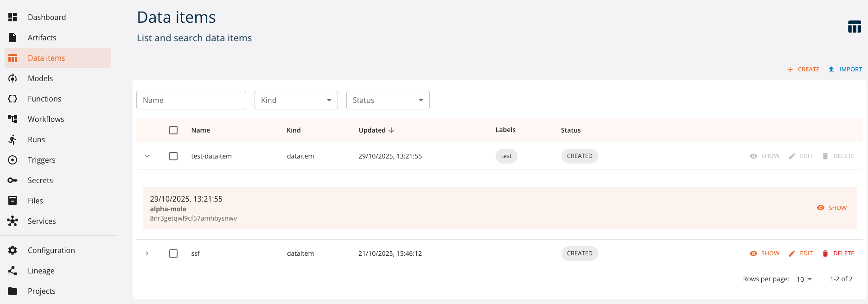Click the red trash icon for ssf
Viewport: 868px width, 304px height.
pos(825,253)
